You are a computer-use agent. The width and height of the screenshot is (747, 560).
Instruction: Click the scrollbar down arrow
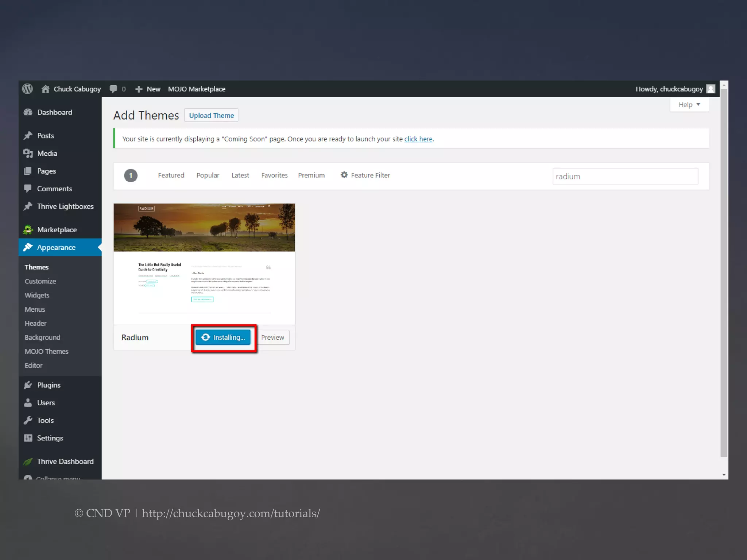tap(724, 475)
